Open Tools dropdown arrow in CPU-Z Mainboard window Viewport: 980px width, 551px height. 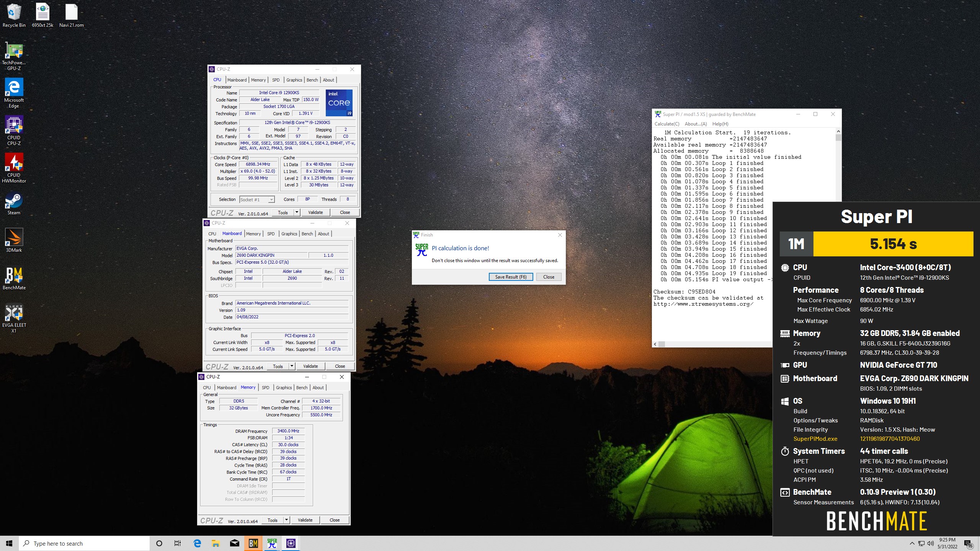point(291,366)
